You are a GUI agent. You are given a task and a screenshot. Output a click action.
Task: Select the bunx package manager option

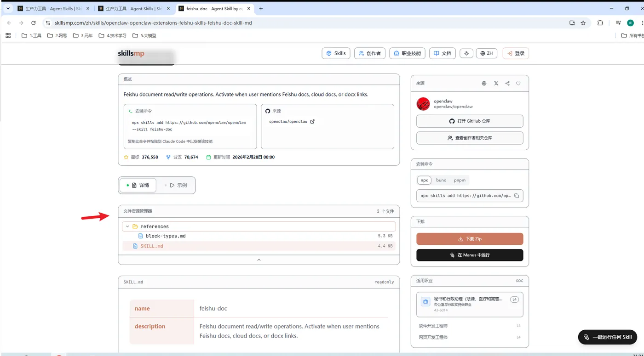click(x=441, y=180)
